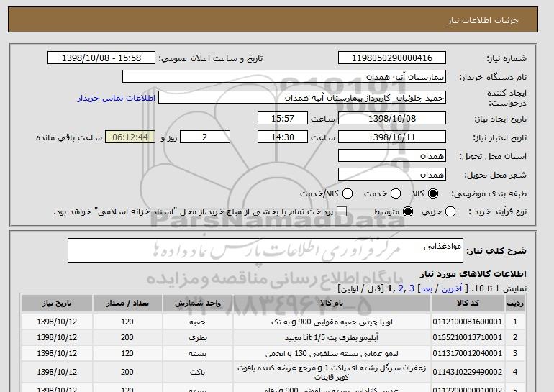Image resolution: width=554 pixels, height=392 pixels.
Task: Select the متوسط purchase type radio
Action: click(x=408, y=212)
